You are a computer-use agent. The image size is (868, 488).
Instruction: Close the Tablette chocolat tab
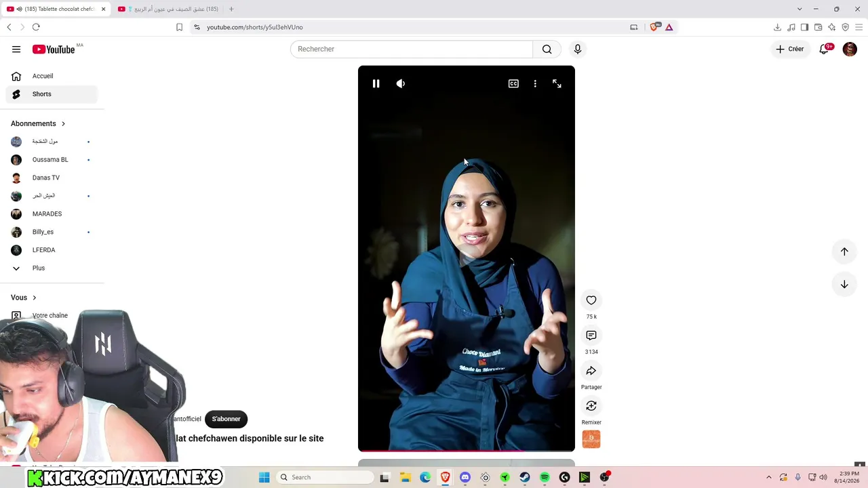click(x=103, y=9)
